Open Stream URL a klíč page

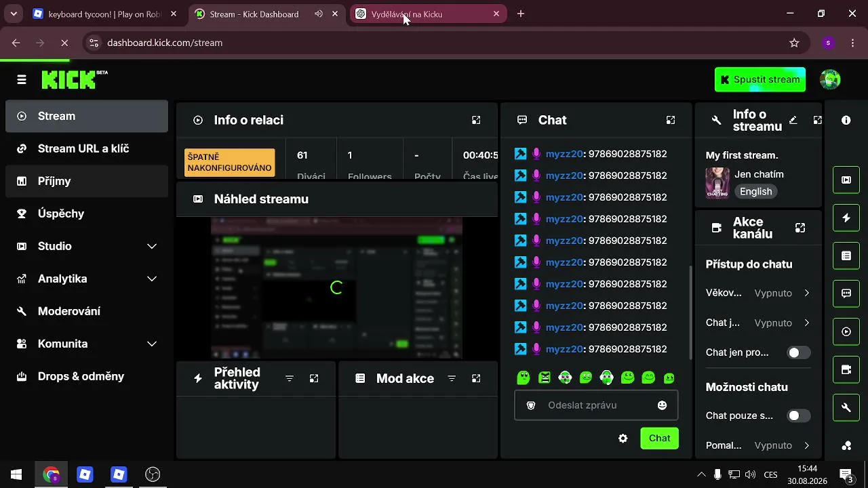[x=87, y=148]
